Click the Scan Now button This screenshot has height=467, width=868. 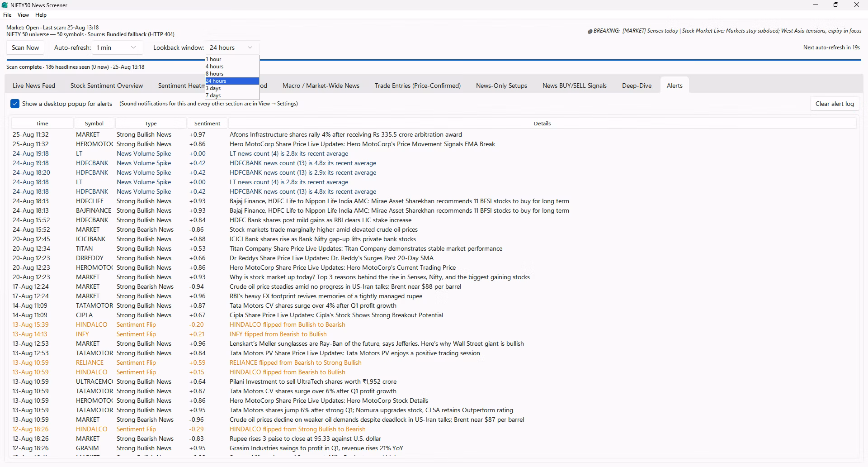tap(25, 48)
